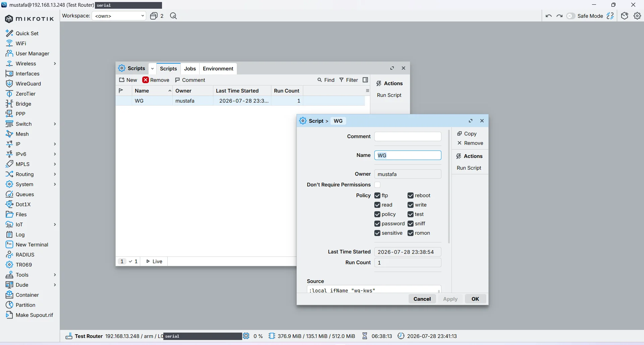Click Cancel in the Script WG dialog
This screenshot has height=345, width=644.
(x=422, y=299)
